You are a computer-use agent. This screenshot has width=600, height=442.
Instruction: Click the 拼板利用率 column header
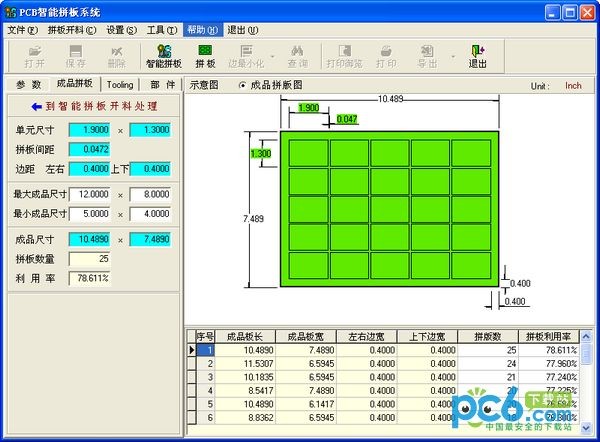click(x=549, y=337)
